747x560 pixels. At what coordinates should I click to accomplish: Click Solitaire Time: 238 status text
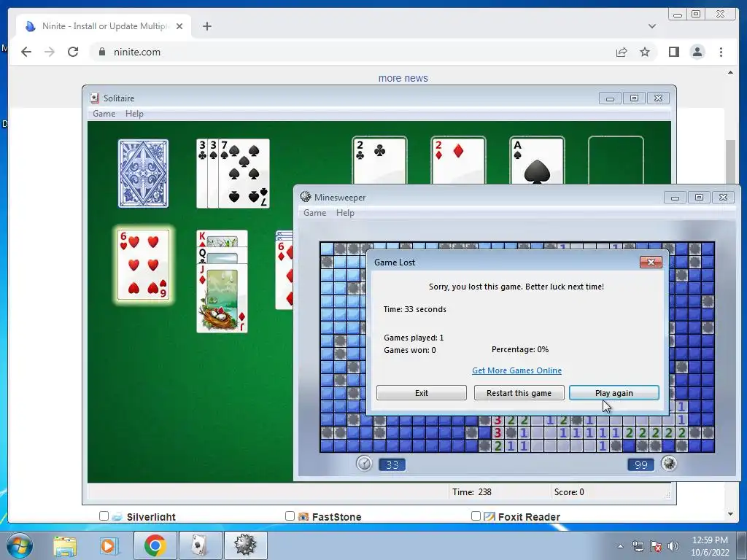472,492
